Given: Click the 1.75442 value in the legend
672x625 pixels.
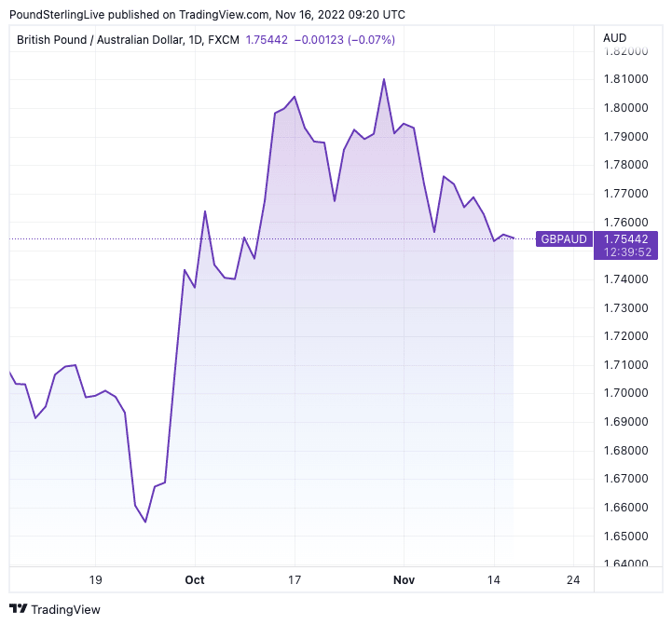Looking at the screenshot, I should click(267, 40).
